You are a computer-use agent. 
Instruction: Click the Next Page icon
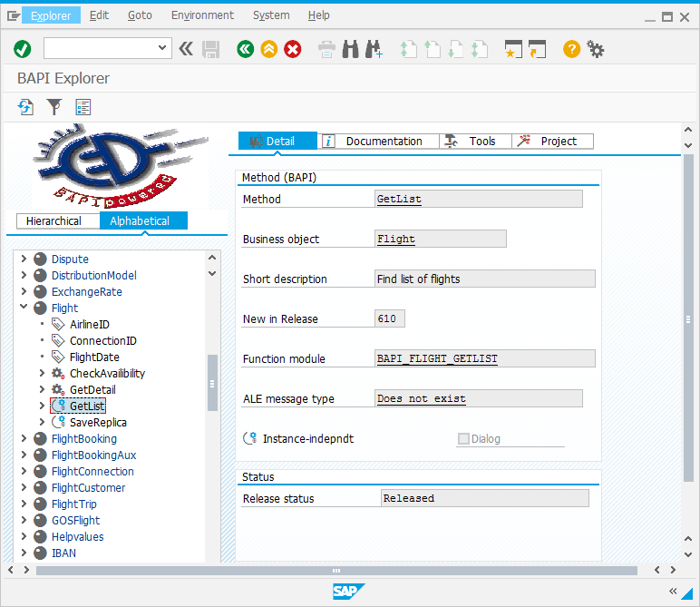point(456,49)
